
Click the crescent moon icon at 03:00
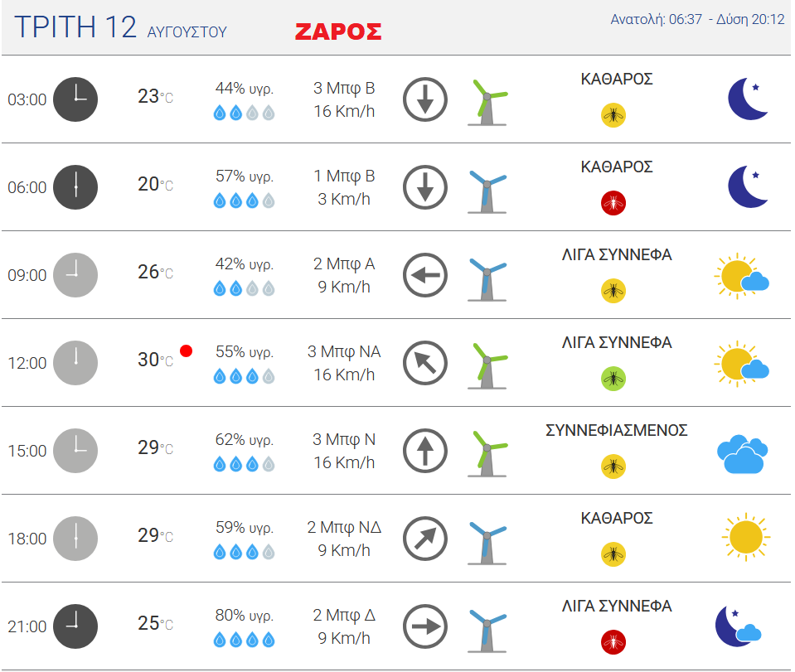(x=748, y=99)
